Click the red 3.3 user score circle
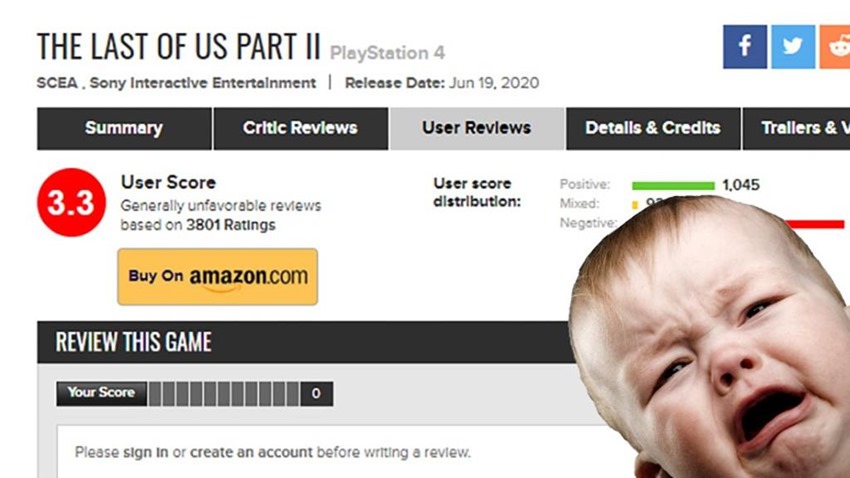 tap(71, 202)
